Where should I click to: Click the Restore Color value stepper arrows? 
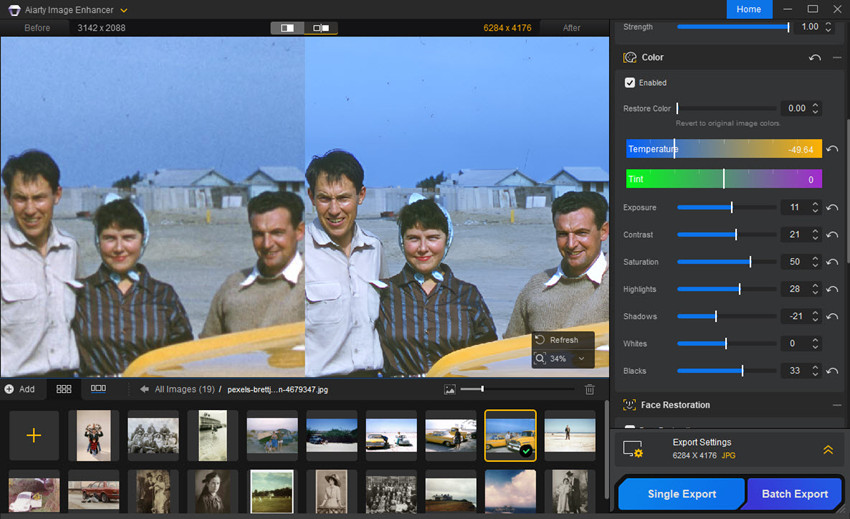click(815, 108)
